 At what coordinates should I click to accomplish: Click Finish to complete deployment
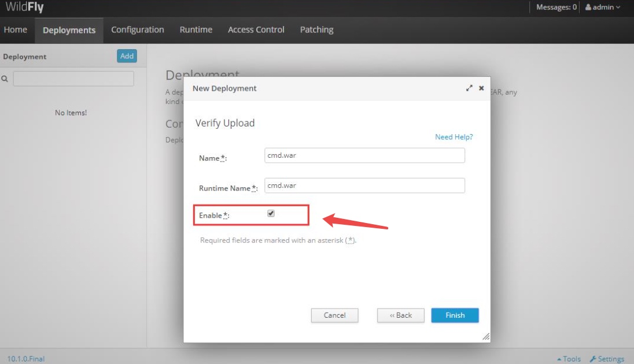click(x=455, y=315)
